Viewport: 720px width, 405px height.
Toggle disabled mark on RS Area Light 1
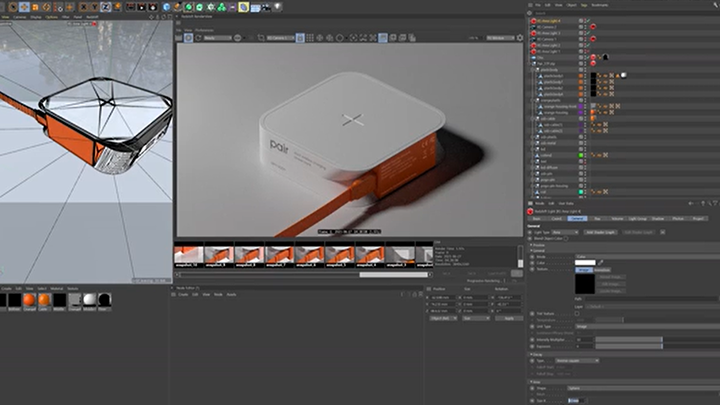coord(588,51)
